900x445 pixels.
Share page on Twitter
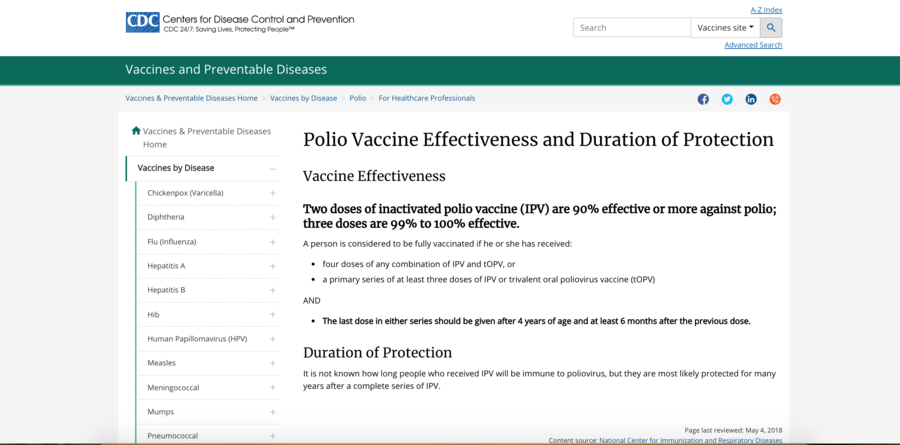(727, 99)
